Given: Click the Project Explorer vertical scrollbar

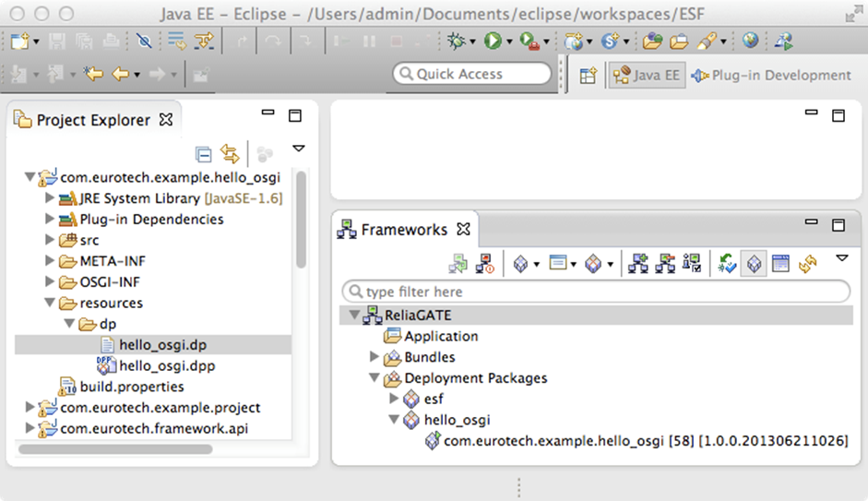Looking at the screenshot, I should pyautogui.click(x=301, y=220).
